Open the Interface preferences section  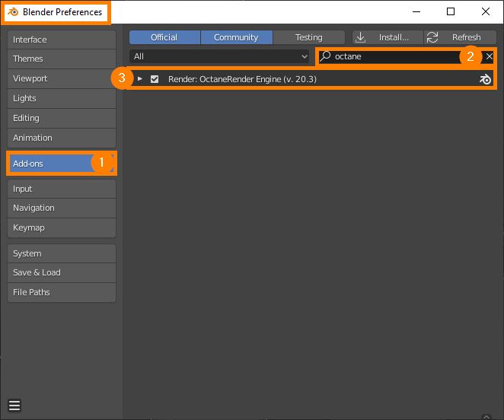click(62, 40)
